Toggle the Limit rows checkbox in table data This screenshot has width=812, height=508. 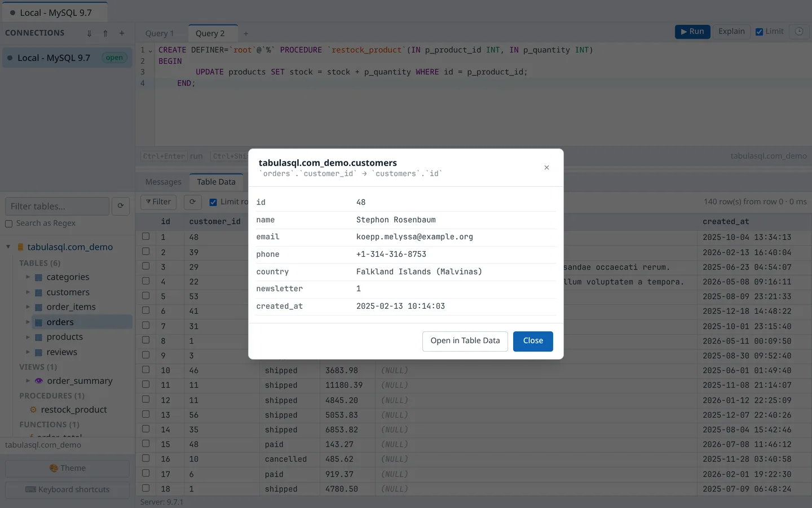point(213,202)
